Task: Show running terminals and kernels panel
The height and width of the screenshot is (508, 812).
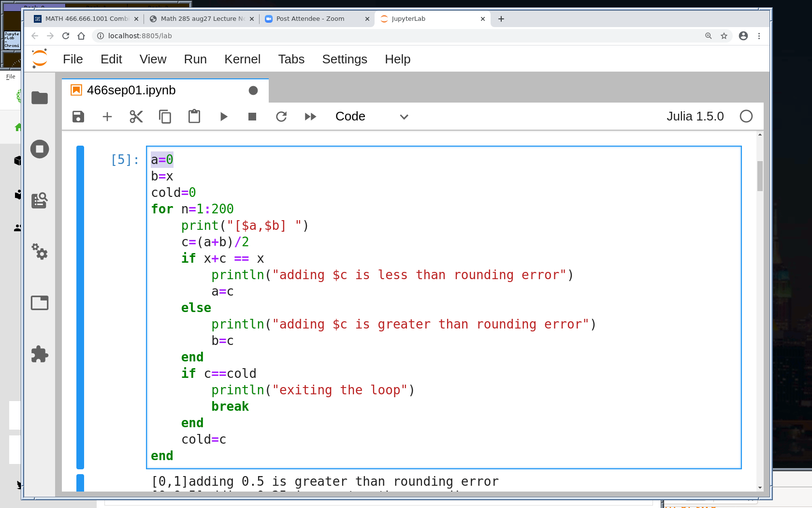Action: click(40, 149)
